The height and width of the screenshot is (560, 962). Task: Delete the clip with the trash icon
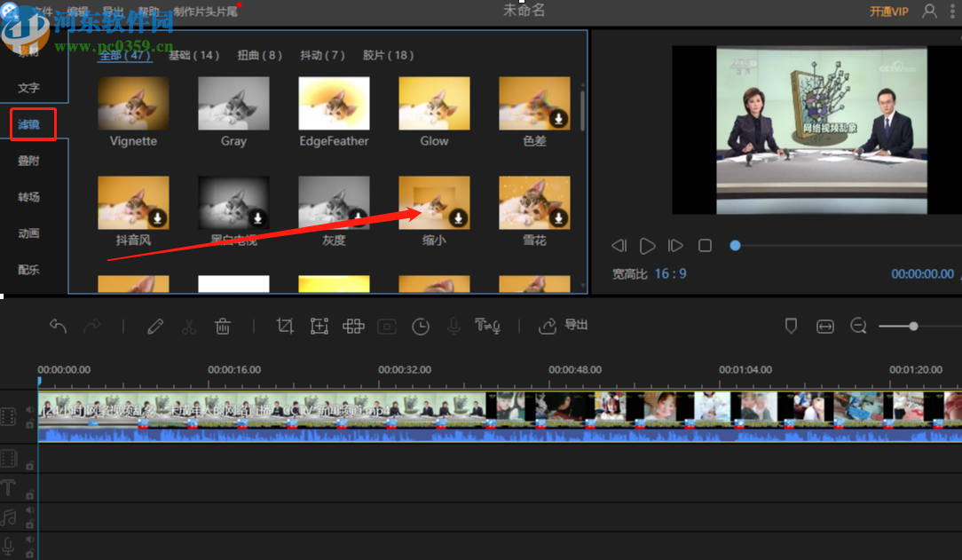[223, 327]
